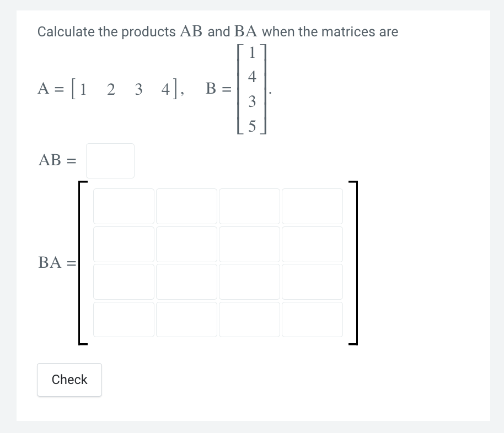Click the second cell in BA's first row
Screen dimensions: 504x433
(x=186, y=206)
